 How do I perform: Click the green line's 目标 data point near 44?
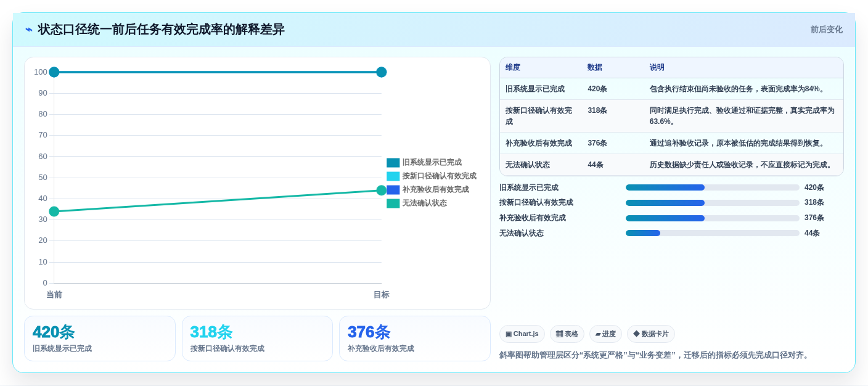(x=382, y=191)
